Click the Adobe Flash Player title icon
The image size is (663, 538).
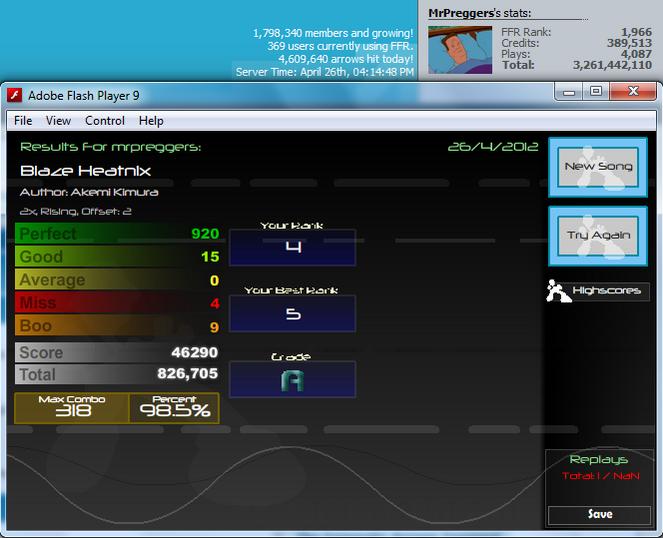click(14, 95)
